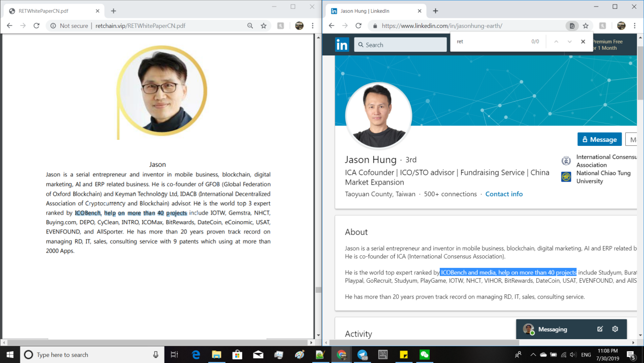This screenshot has width=644, height=363.
Task: Open new tab beside the LinkedIn tab
Action: [x=435, y=11]
